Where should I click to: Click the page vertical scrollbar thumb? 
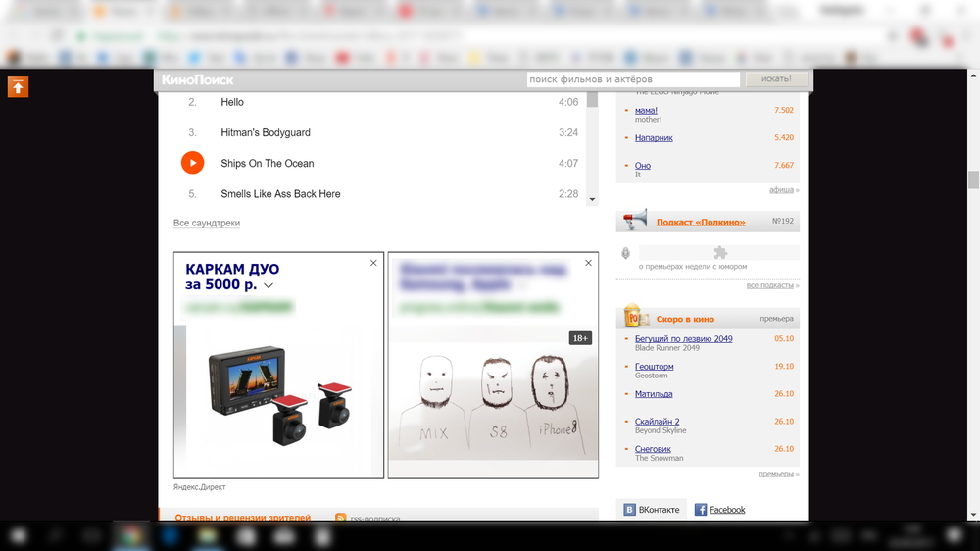coord(973,178)
